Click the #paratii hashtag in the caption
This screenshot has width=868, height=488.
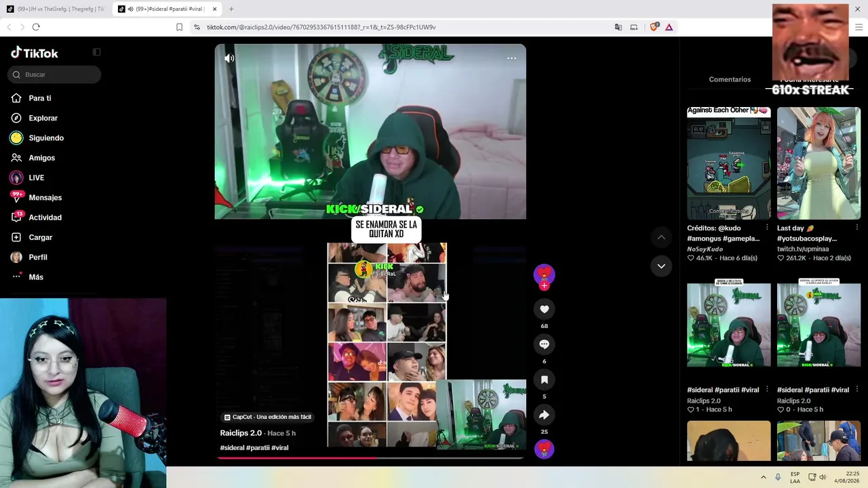(x=258, y=448)
